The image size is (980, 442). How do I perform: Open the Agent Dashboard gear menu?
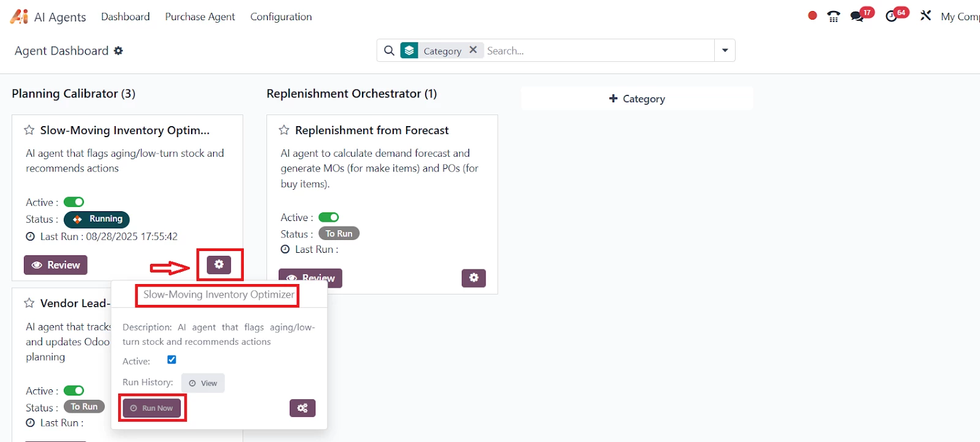click(119, 51)
